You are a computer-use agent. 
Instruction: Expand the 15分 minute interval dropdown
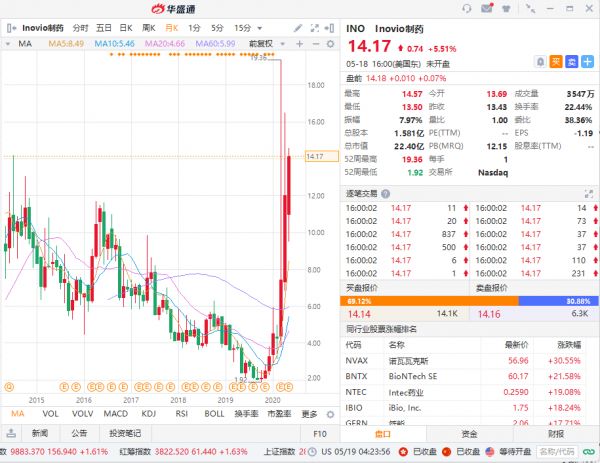245,28
